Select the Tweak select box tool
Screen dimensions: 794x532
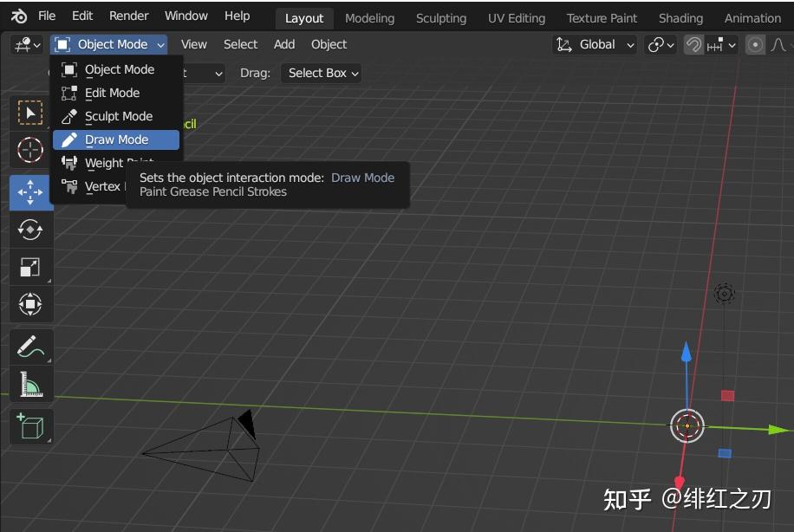(x=30, y=113)
